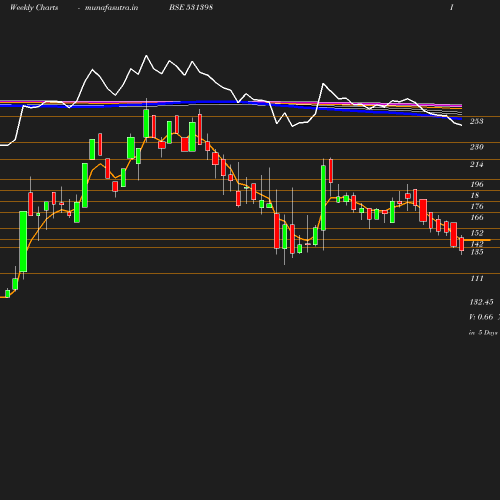
Task: Click the 'Weekly Charts' title text
Action: (34, 8)
